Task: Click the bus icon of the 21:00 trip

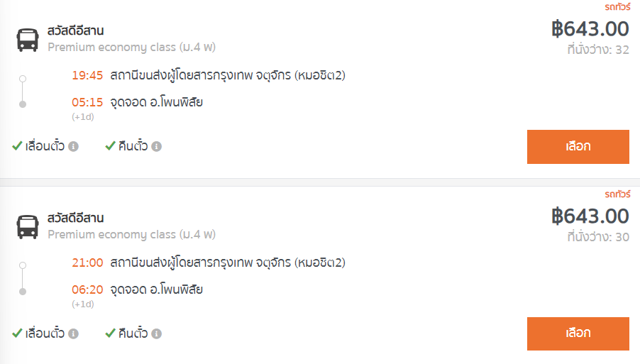Action: pyautogui.click(x=28, y=227)
